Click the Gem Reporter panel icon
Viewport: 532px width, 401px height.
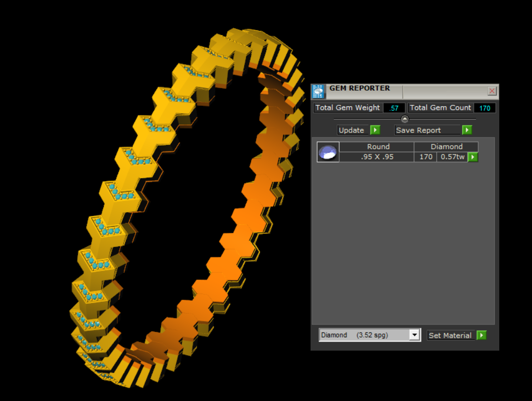tap(318, 91)
